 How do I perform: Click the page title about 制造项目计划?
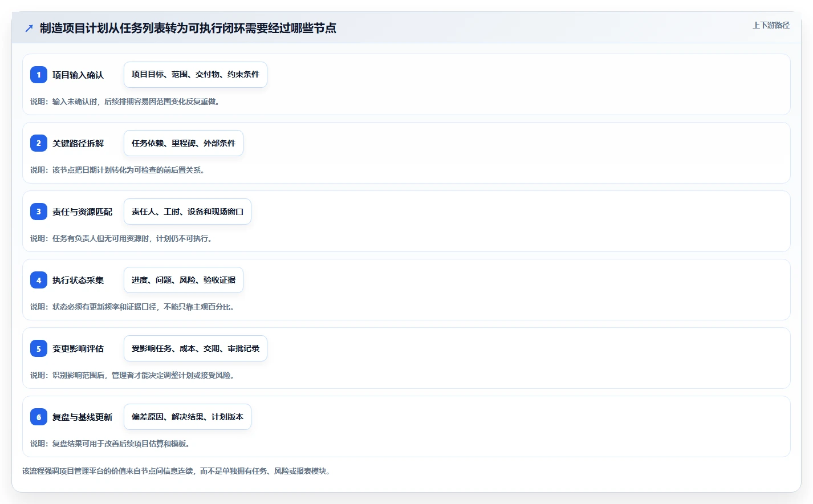pyautogui.click(x=188, y=28)
